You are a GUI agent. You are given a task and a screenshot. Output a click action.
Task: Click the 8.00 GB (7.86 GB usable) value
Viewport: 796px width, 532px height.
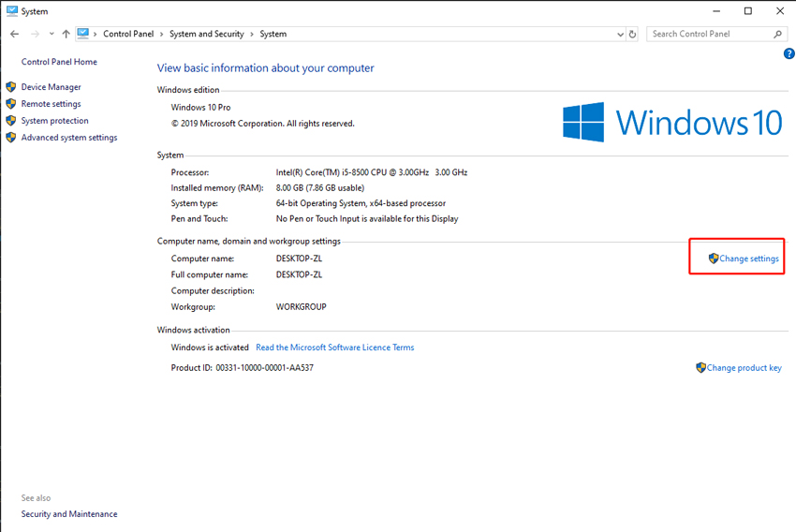pos(320,188)
